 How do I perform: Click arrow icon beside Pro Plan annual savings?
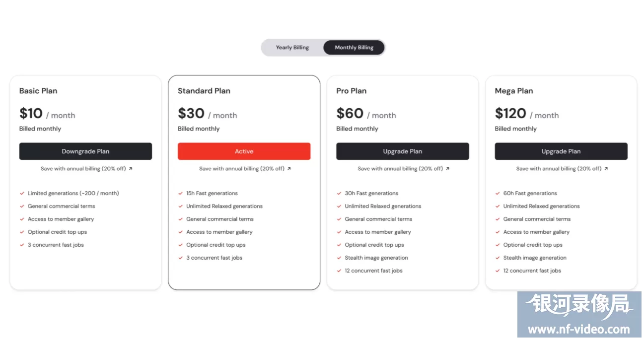[x=447, y=169]
